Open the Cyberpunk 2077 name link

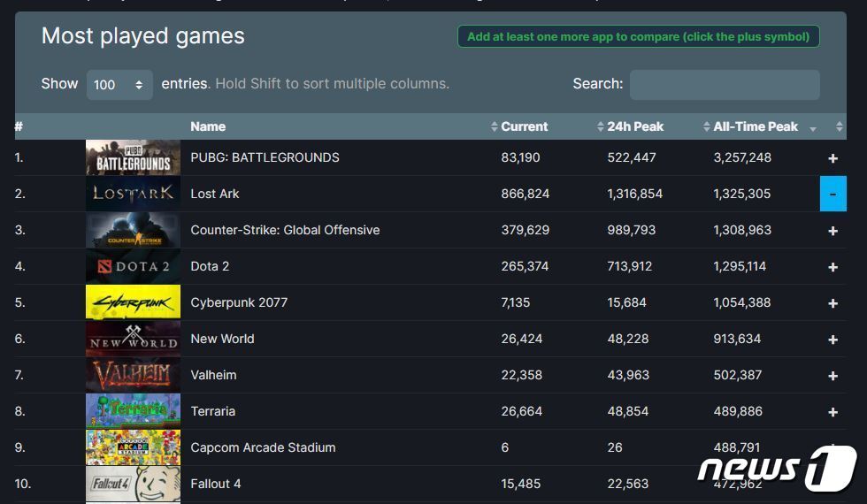(239, 302)
